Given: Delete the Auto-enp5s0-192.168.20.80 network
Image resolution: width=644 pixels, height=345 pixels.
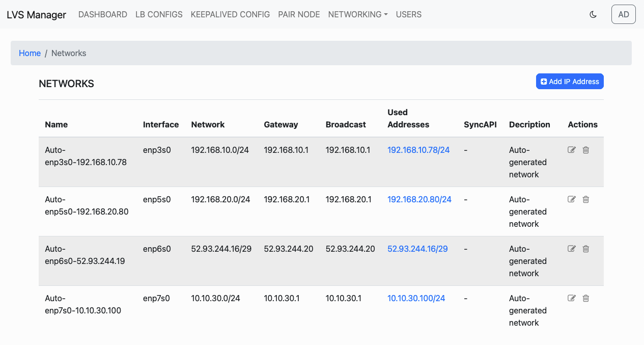Looking at the screenshot, I should [x=586, y=199].
